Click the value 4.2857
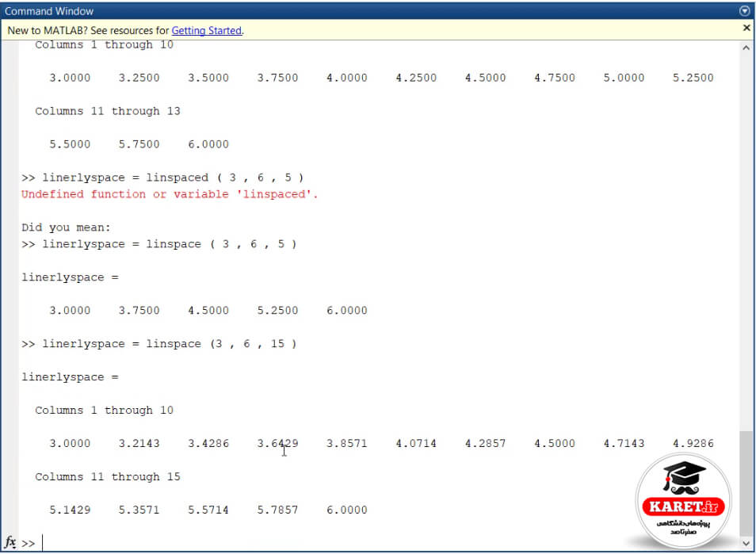The height and width of the screenshot is (554, 756). pyautogui.click(x=485, y=443)
